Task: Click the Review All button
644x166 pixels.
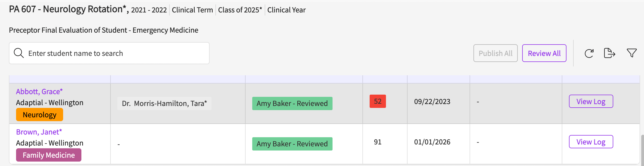Action: pyautogui.click(x=544, y=53)
